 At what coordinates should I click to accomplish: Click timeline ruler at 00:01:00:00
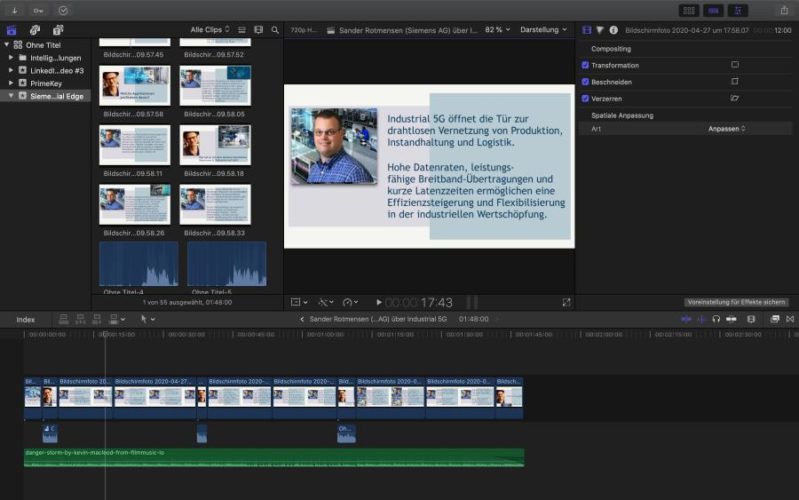[x=325, y=335]
